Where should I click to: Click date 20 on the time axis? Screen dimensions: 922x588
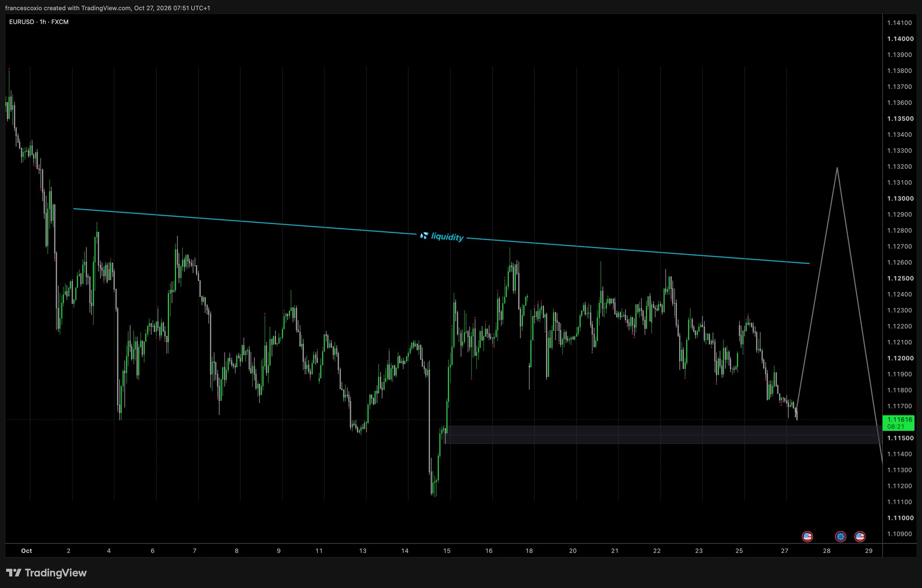point(573,551)
